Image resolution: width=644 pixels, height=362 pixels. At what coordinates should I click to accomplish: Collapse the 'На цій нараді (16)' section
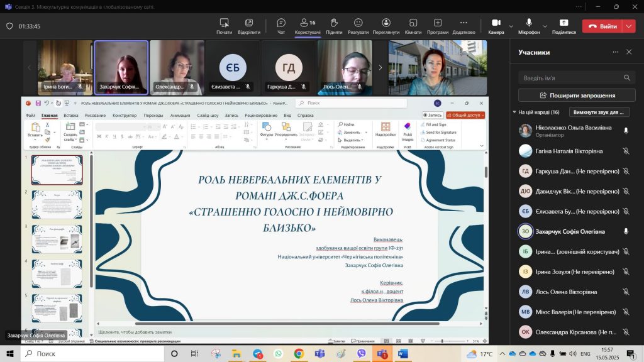pyautogui.click(x=514, y=112)
